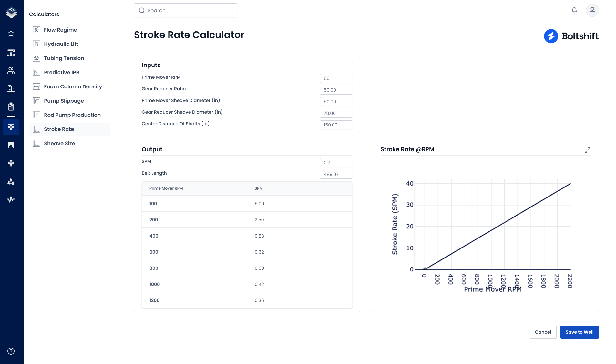The width and height of the screenshot is (616, 364).
Task: Click the calculator icon in sidebar
Action: pos(11,145)
